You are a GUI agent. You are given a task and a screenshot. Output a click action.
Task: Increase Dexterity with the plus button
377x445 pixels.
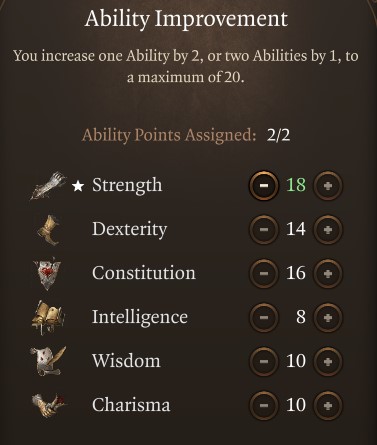pyautogui.click(x=328, y=229)
